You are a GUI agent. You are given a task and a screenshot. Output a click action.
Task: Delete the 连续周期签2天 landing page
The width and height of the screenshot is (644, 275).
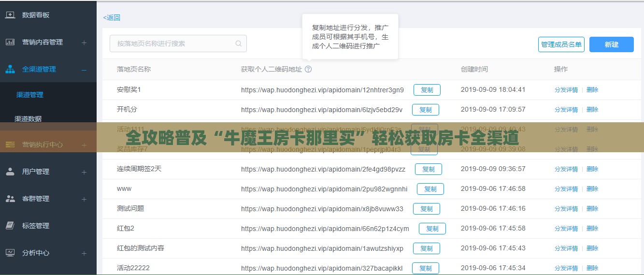coord(592,169)
